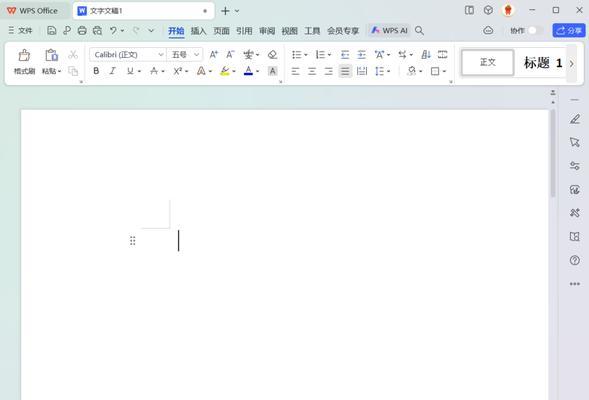Open the 五号 font size dropdown

pos(185,54)
